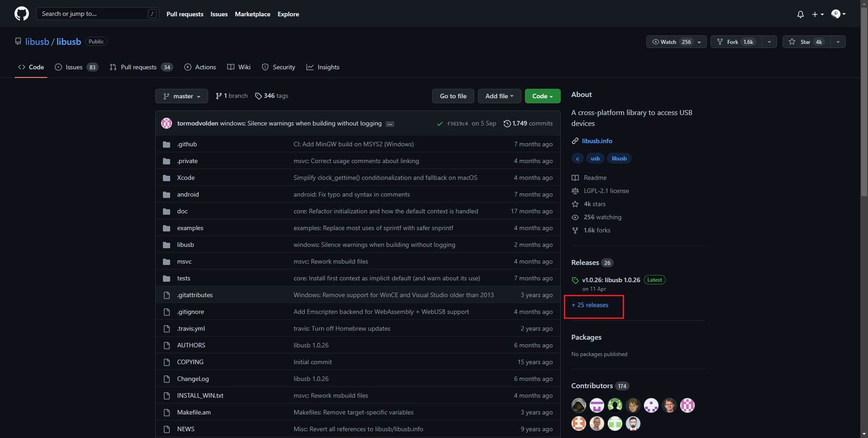View the 256 watching list
868x438 pixels.
pyautogui.click(x=596, y=217)
